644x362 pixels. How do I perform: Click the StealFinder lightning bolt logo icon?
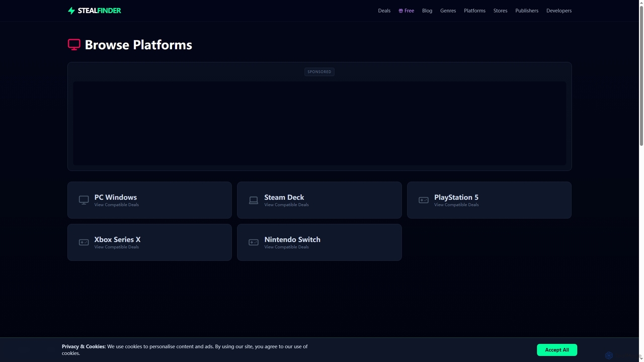point(71,11)
